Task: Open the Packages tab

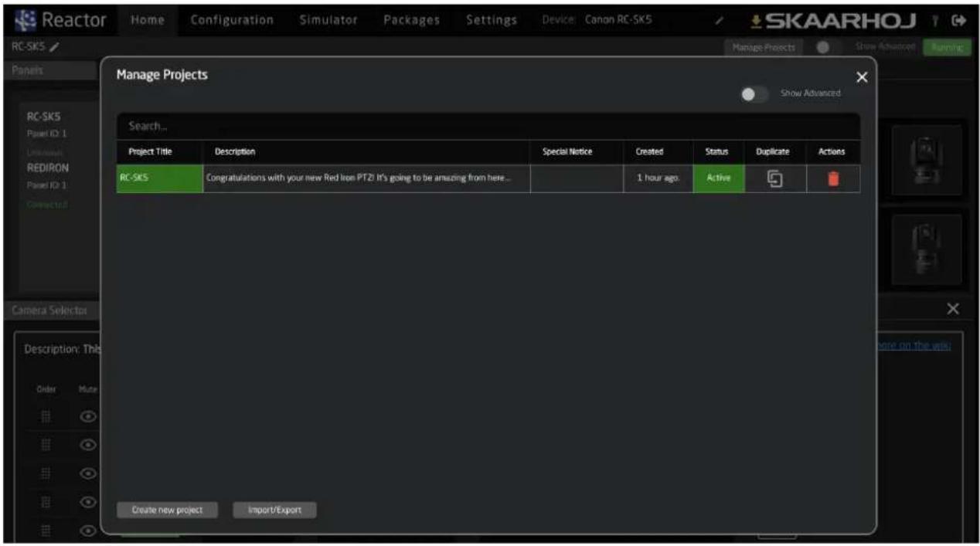Action: point(412,20)
